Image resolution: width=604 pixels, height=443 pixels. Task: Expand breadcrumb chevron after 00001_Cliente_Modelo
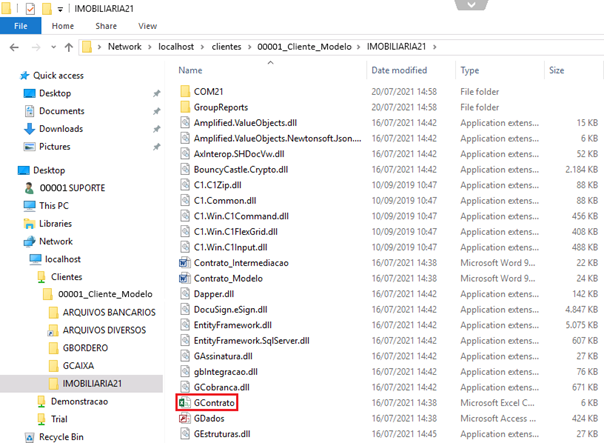359,47
